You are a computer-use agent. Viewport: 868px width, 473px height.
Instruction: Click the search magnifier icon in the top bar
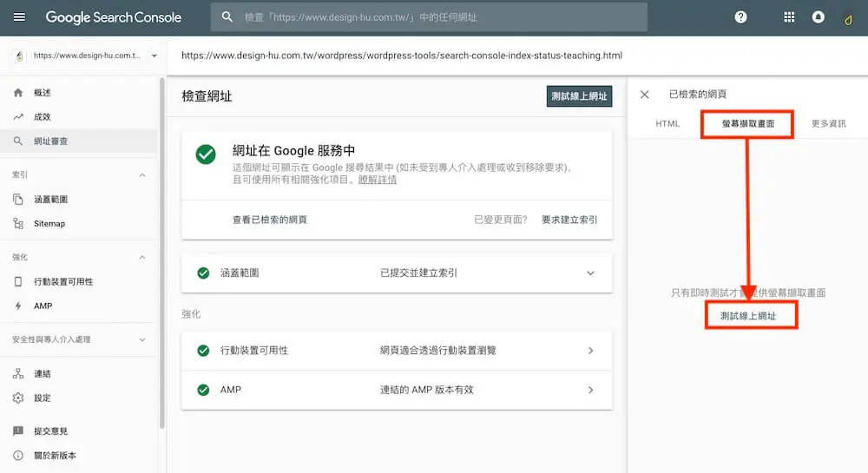pyautogui.click(x=227, y=17)
